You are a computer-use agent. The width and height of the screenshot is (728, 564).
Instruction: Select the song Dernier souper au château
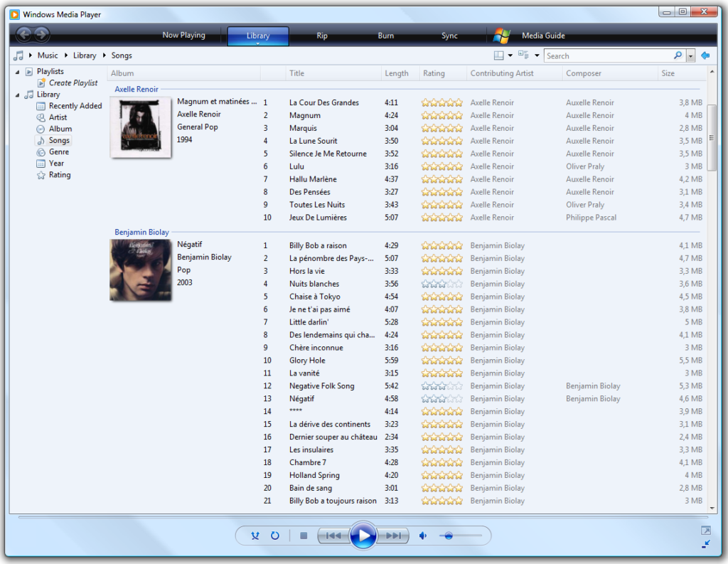tap(333, 437)
